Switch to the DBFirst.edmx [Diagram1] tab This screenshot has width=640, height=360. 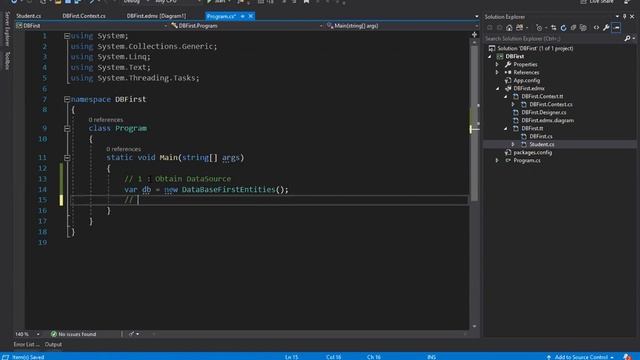(156, 16)
